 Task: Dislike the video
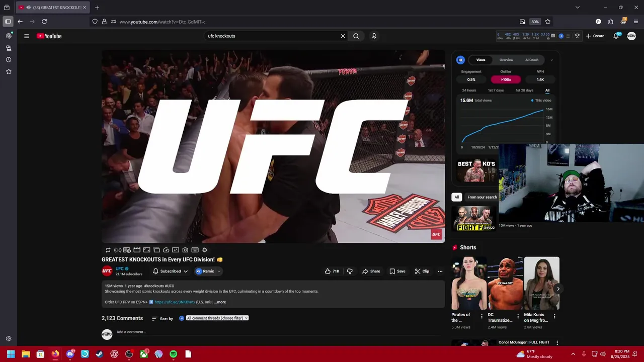coord(350,271)
